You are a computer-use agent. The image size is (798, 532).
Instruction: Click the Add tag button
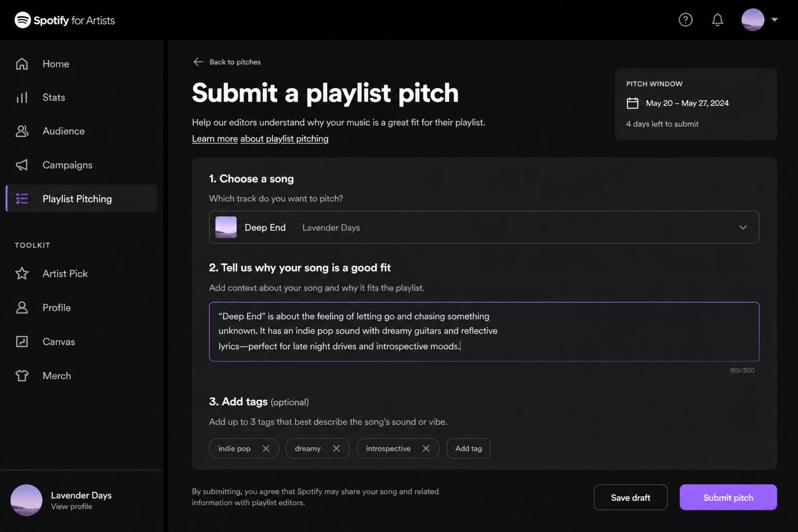tap(469, 448)
